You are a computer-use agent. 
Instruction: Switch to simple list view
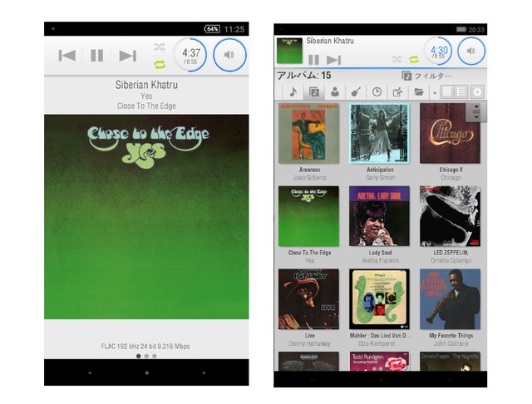pyautogui.click(x=447, y=92)
